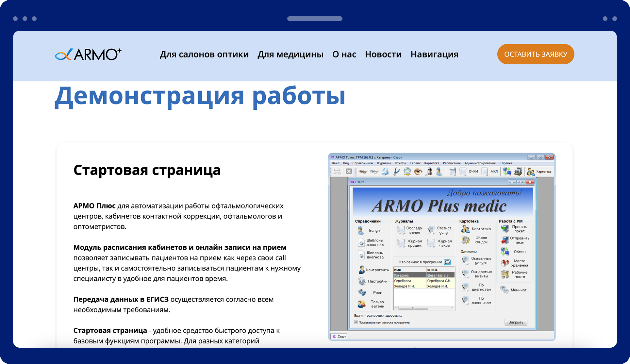Click the cash register icon in the toolbar
Viewport: 630px width, 364px height.
point(518,172)
